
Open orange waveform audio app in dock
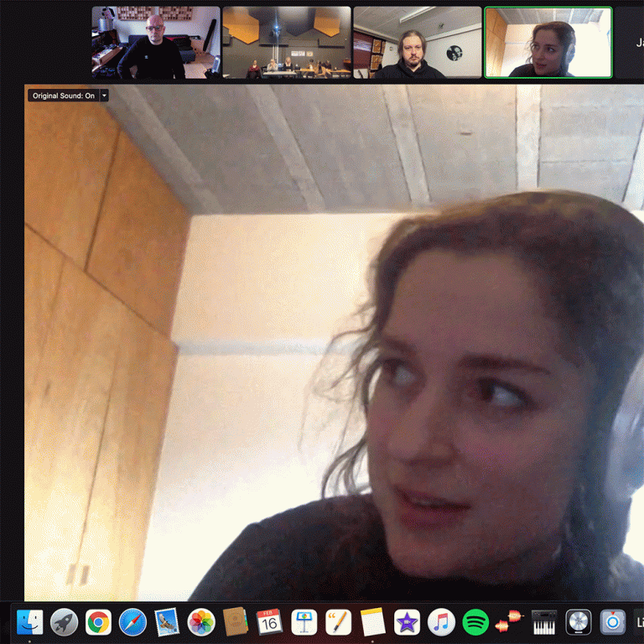click(x=510, y=622)
